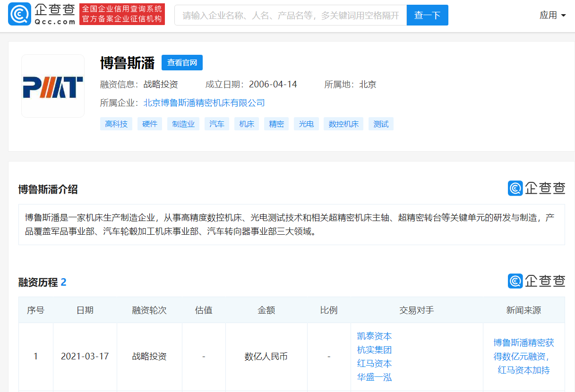Viewport: 575px width, 392px height.
Task: Click the 2021-03-17 date cell
Action: click(85, 357)
